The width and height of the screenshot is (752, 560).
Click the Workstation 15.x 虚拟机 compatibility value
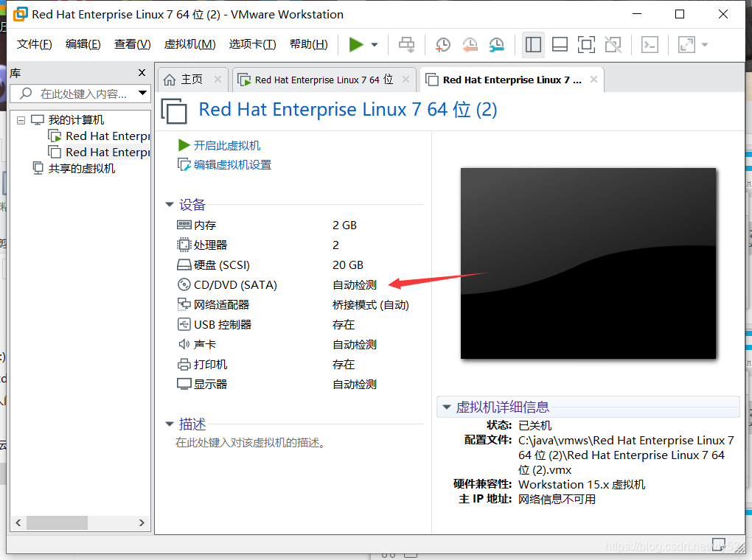pos(582,485)
